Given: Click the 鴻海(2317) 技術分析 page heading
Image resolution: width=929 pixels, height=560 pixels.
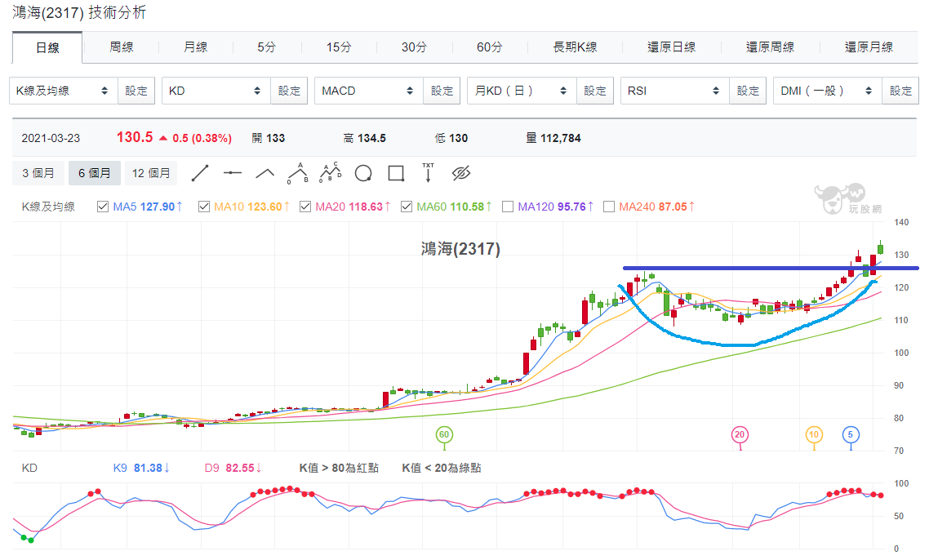Looking at the screenshot, I should (79, 12).
